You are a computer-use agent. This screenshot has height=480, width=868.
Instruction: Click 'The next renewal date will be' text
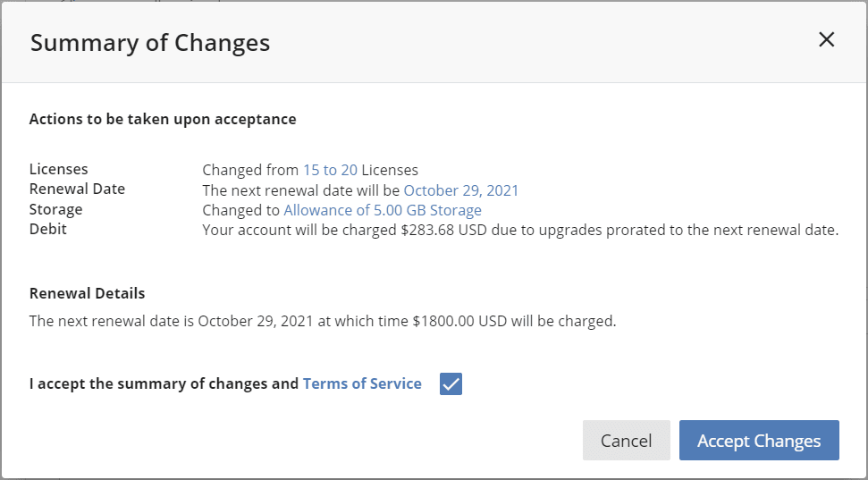click(300, 190)
